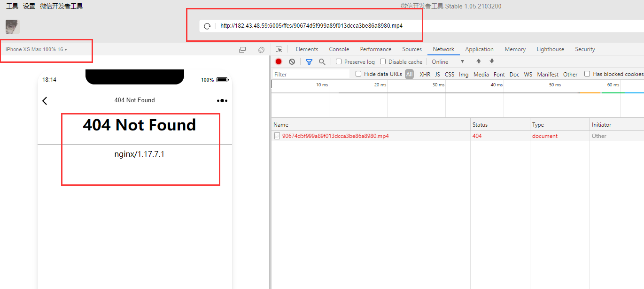Filter requests by Other type
Screen dimensions: 644x289
pos(570,74)
